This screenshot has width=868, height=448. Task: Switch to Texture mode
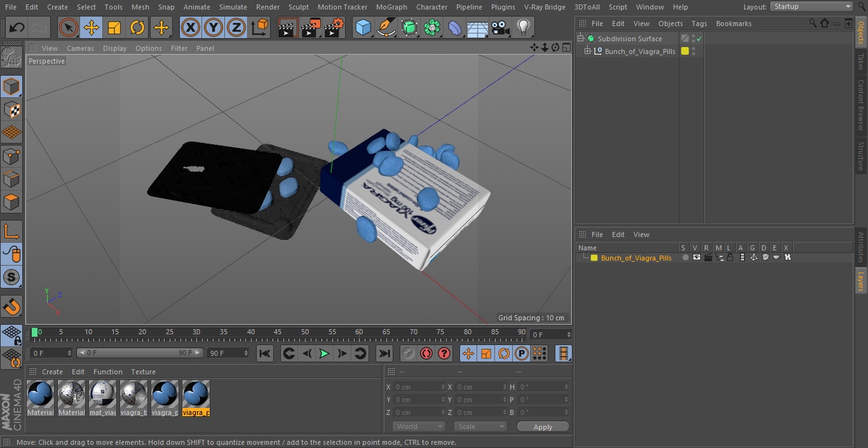coord(11,109)
